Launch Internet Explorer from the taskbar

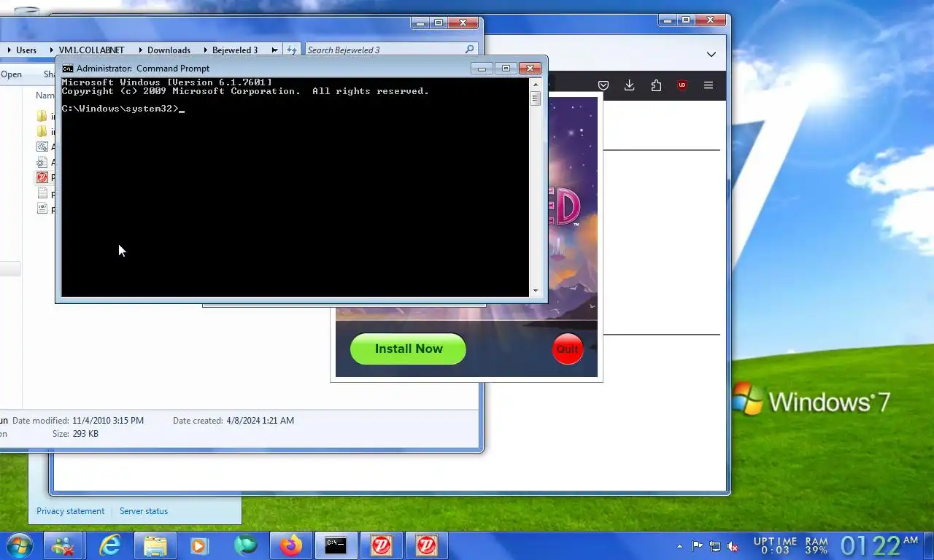click(x=109, y=545)
